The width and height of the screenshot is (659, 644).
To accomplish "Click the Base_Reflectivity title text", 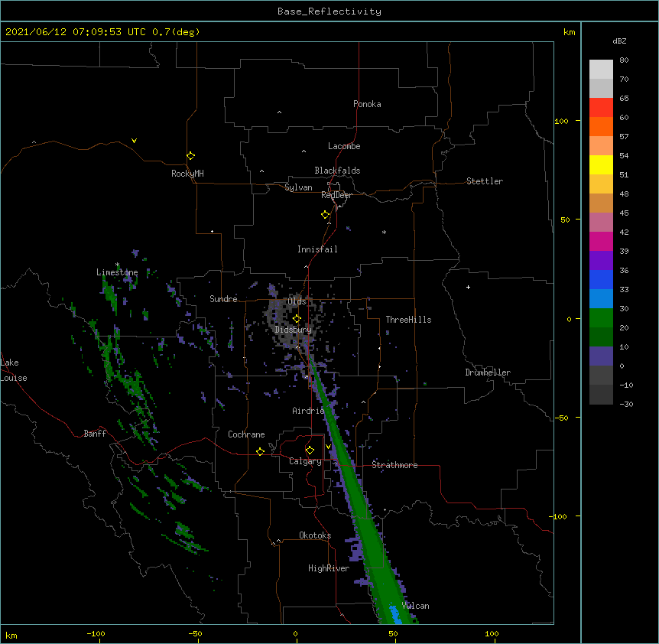I will [329, 11].
